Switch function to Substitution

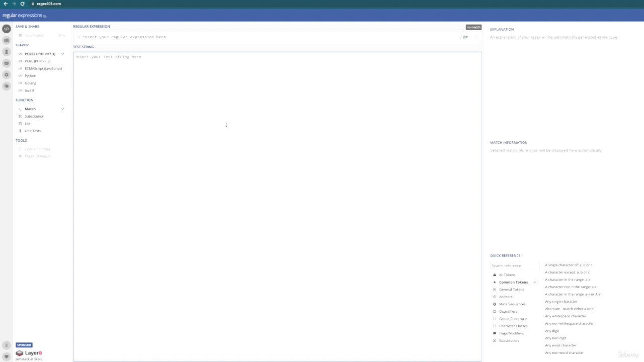[x=34, y=116]
